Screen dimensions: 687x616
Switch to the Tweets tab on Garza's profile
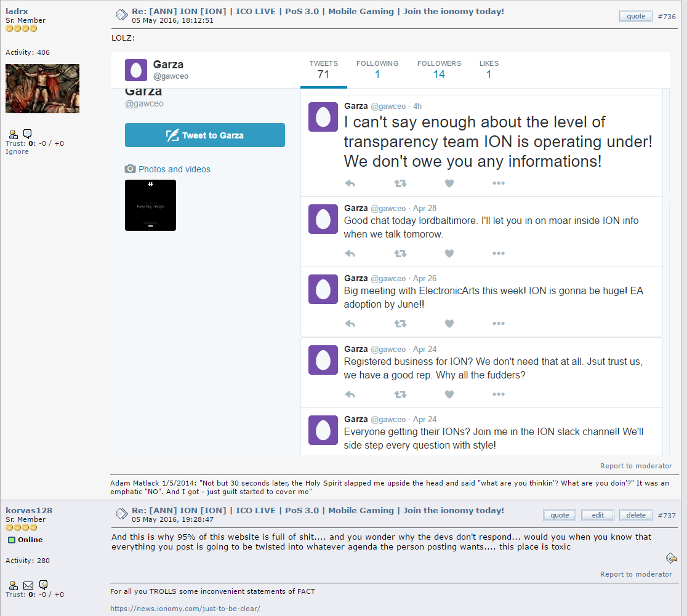pyautogui.click(x=324, y=70)
